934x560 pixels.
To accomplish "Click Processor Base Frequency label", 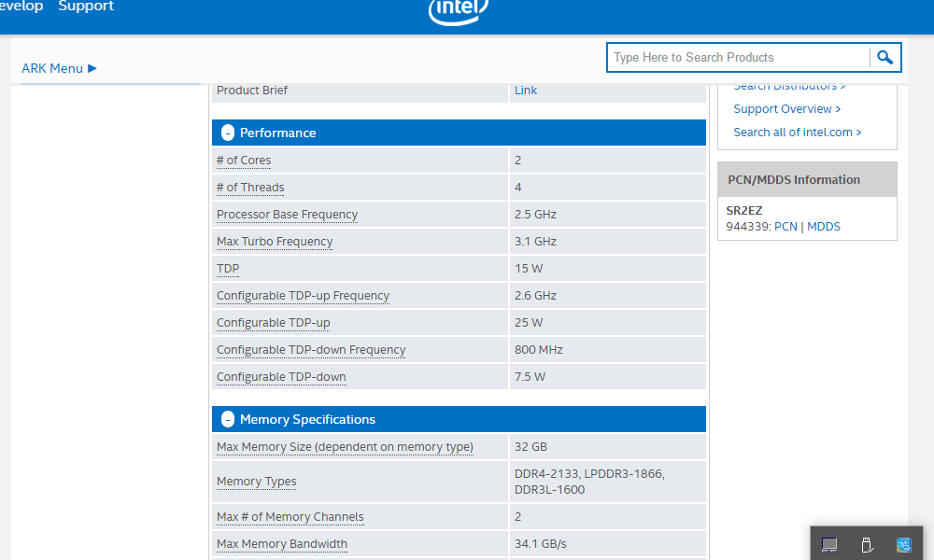I will (287, 215).
